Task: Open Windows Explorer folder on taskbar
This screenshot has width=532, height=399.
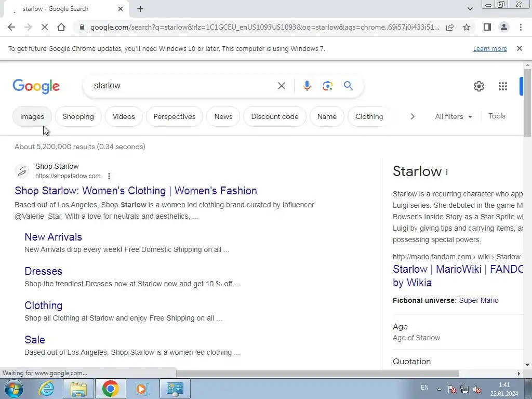Action: [x=78, y=389]
